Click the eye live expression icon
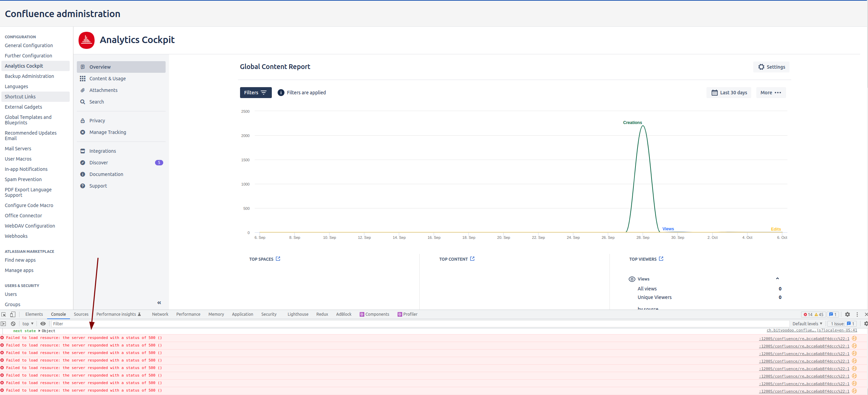This screenshot has width=868, height=395. click(43, 324)
